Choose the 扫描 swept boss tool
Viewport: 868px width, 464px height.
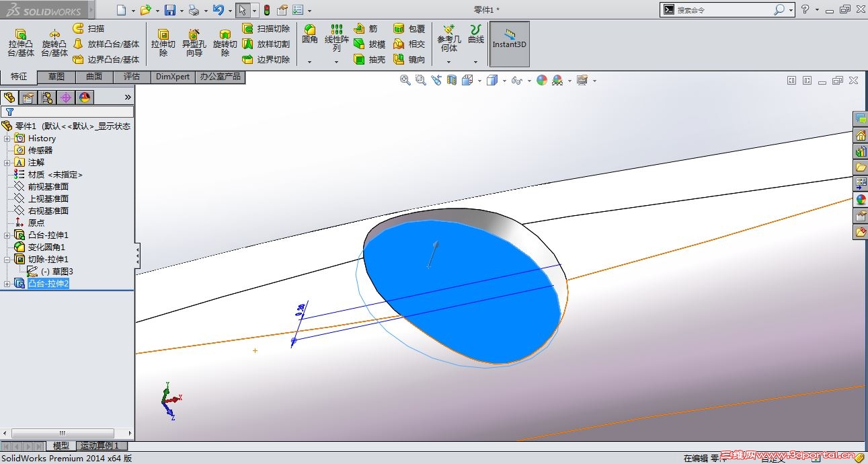coord(89,28)
